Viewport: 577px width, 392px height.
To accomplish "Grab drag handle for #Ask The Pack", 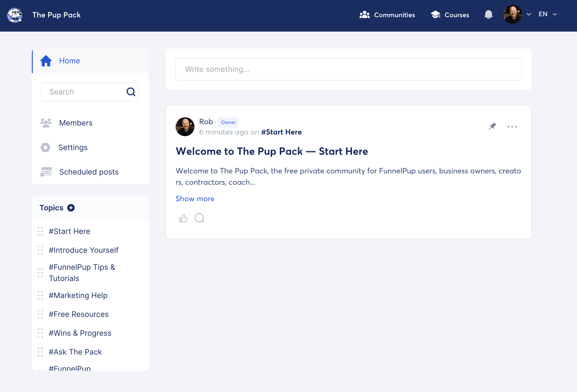I will pos(40,352).
